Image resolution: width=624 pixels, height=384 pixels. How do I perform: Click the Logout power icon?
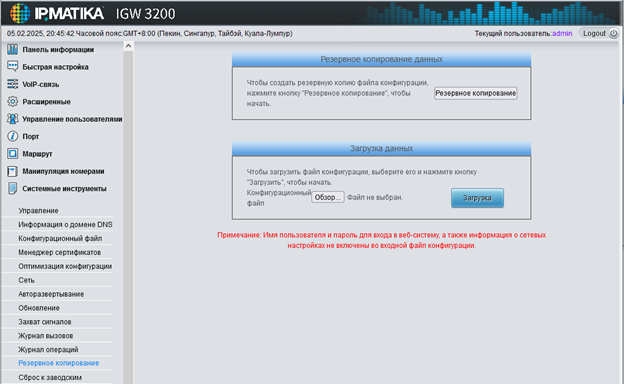pos(613,33)
